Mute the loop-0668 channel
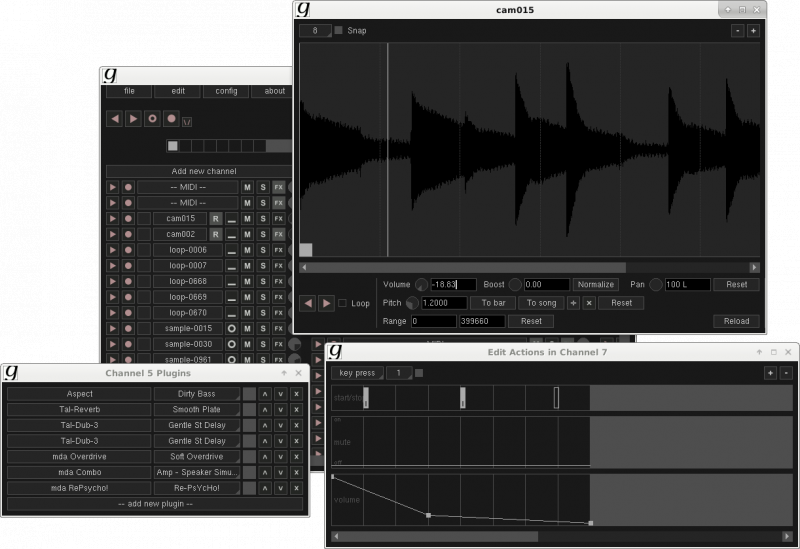The image size is (800, 549). tap(247, 282)
